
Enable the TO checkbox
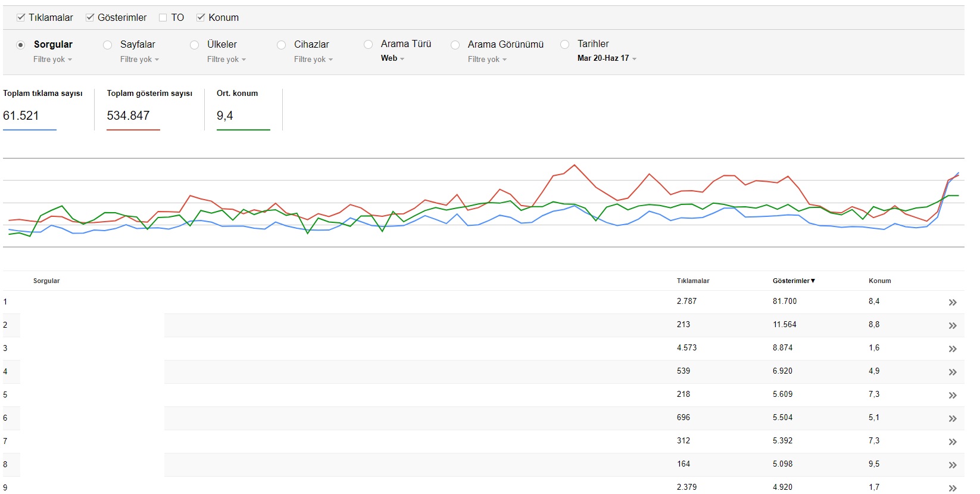[163, 17]
